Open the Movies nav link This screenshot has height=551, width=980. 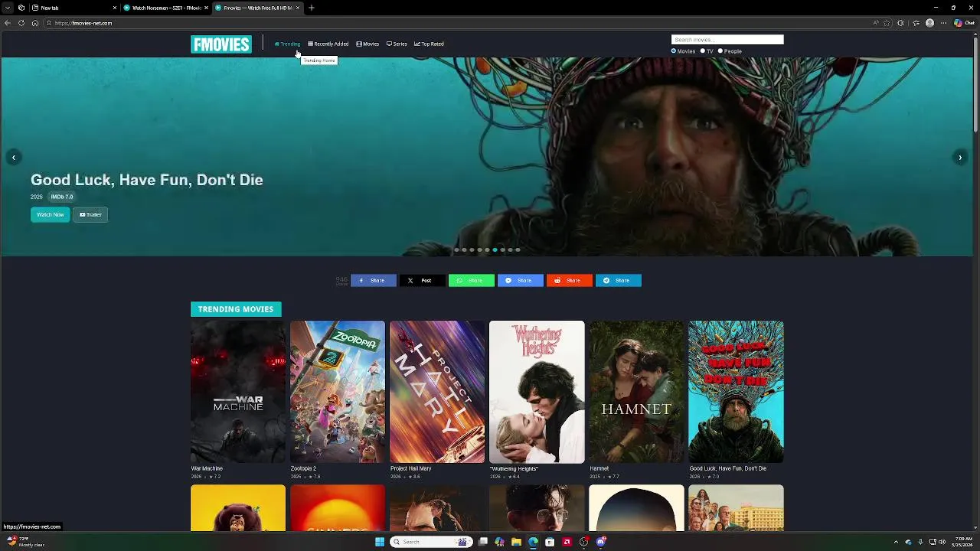pos(367,44)
